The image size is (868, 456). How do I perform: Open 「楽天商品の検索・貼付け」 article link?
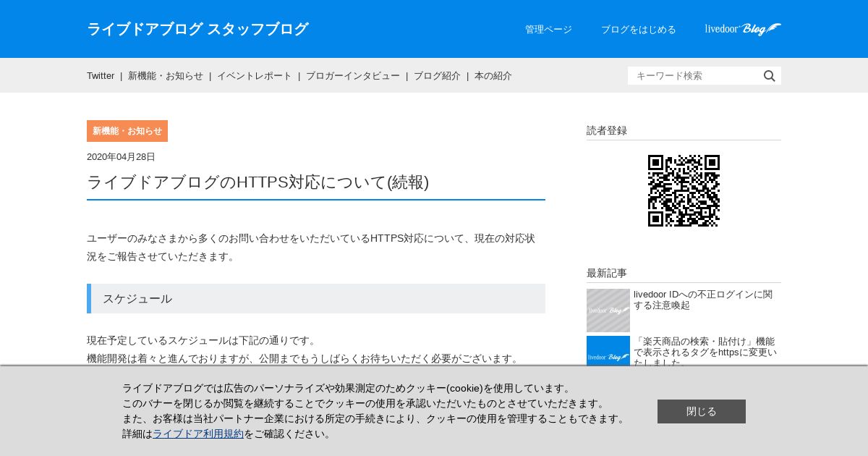click(x=705, y=351)
